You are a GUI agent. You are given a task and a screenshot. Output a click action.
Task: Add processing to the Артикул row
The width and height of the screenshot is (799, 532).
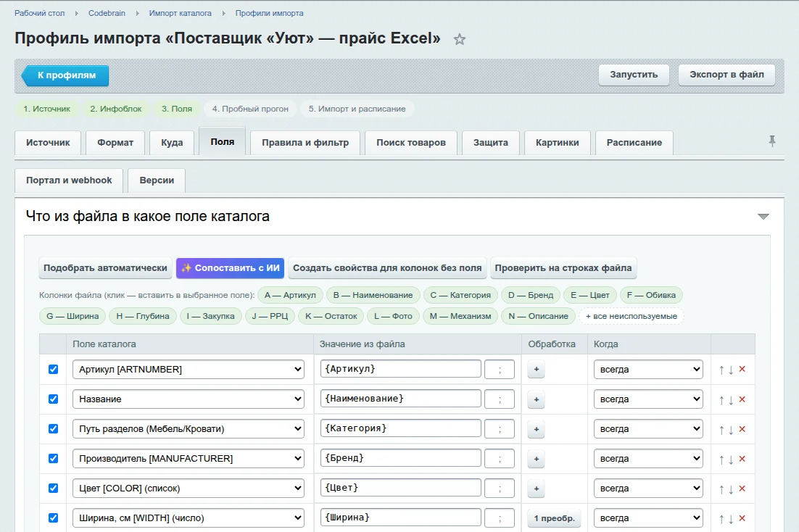coord(536,370)
